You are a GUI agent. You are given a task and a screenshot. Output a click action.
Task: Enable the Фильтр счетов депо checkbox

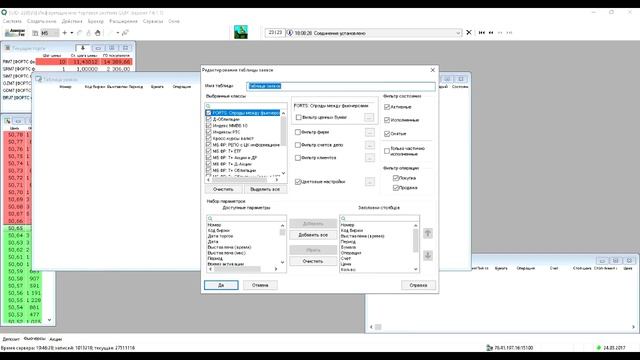pos(298,145)
